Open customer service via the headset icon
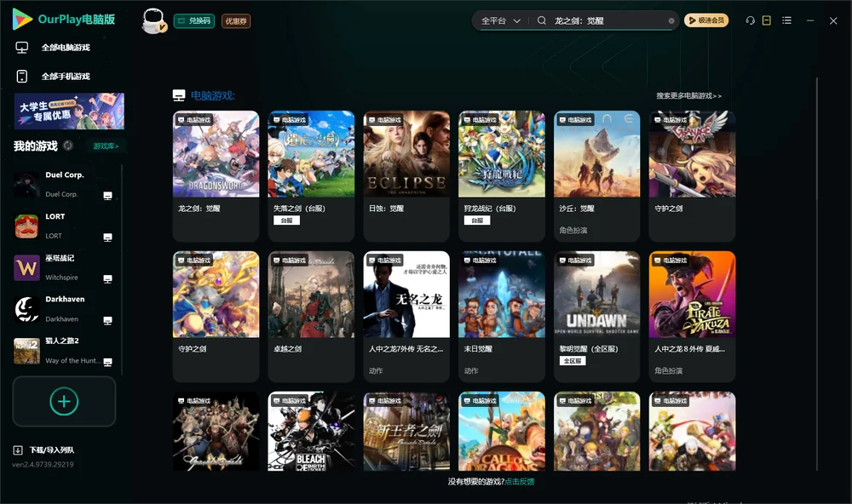Viewport: 852px width, 504px height. (751, 20)
